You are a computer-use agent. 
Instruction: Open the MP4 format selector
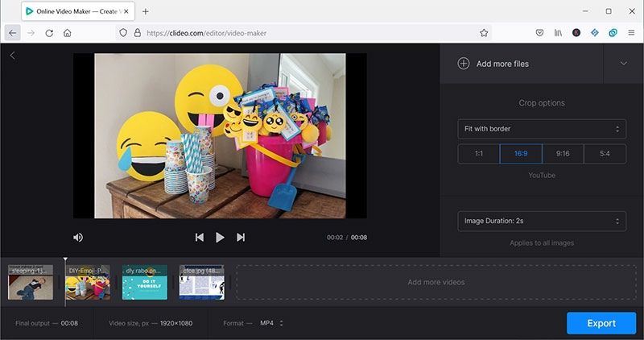click(x=271, y=323)
